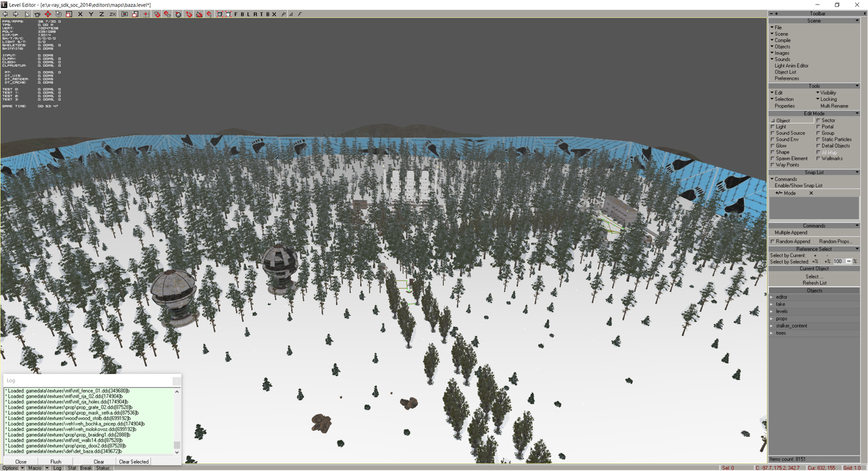Select the Portal edit mode
Viewport: 868px width, 471px height.
point(826,127)
